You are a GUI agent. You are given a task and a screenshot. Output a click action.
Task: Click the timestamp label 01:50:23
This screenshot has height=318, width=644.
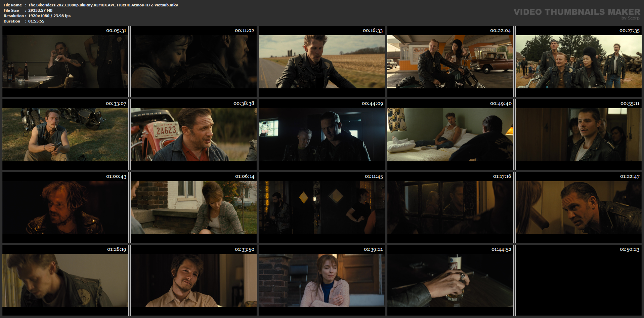[x=630, y=249]
